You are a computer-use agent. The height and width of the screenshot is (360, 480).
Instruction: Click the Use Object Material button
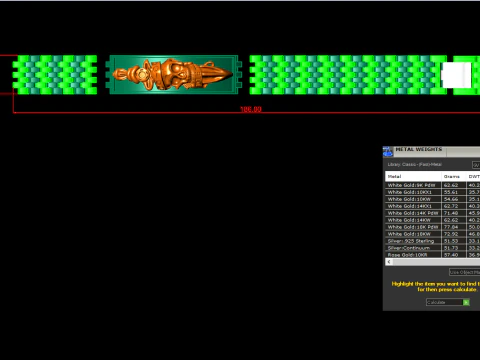click(464, 272)
